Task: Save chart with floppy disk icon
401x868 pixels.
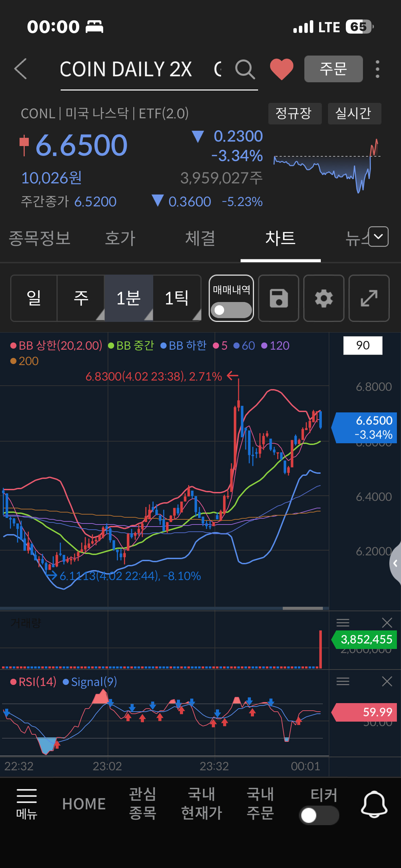Action: 279,298
